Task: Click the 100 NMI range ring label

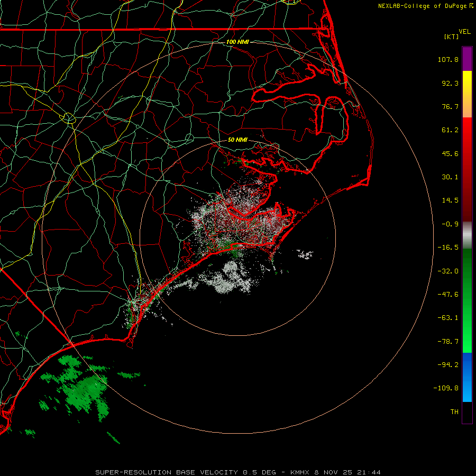Action: 237,42
